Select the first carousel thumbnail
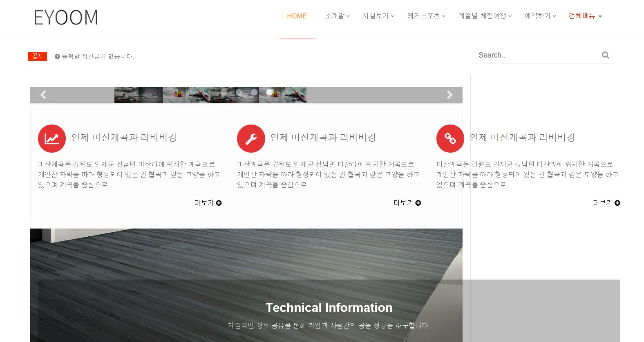The height and width of the screenshot is (342, 644). [x=126, y=95]
